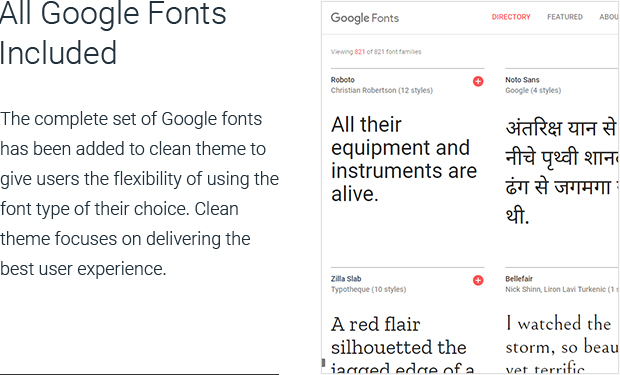Viewport: 620px width, 375px height.
Task: Switch to the FEATURED tab
Action: coord(565,17)
